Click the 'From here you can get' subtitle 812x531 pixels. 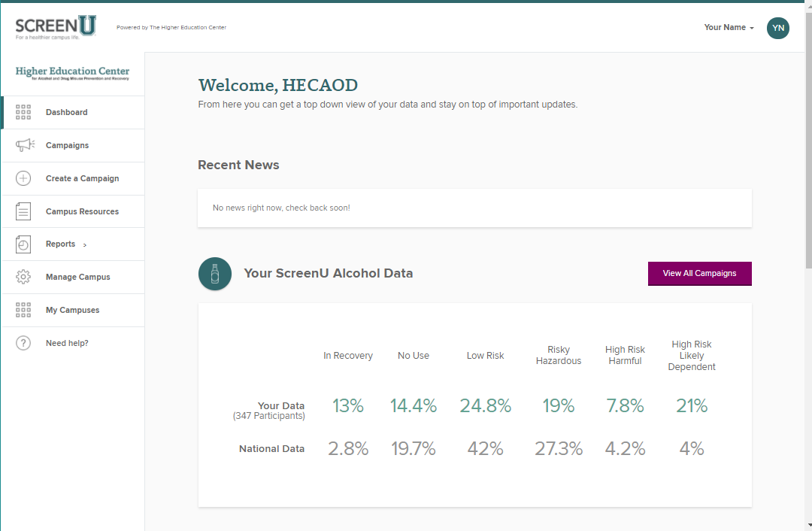click(x=388, y=105)
